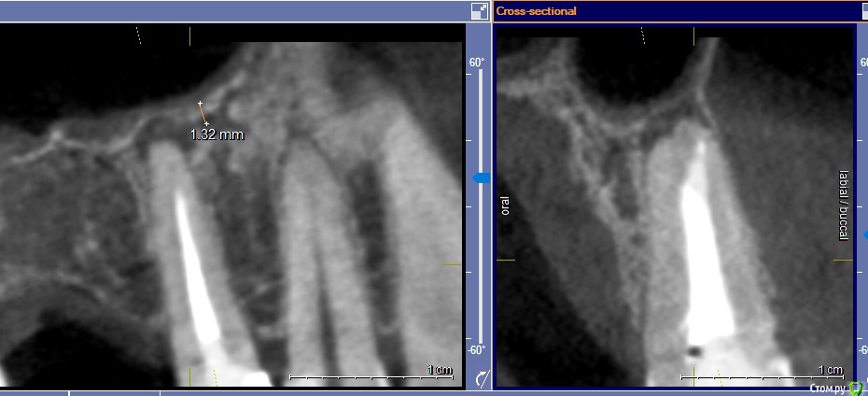Click the 'oral' orientation label

point(505,205)
